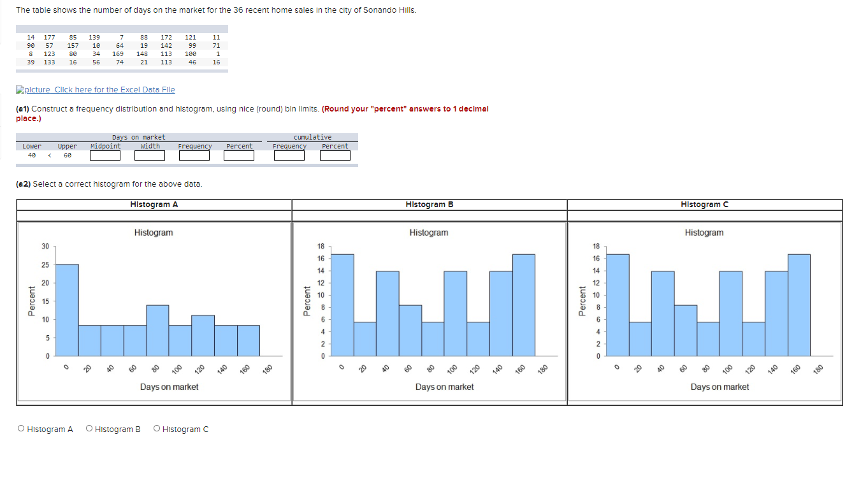Click the cumulative Percent input field
Screen dimensions: 868x483
(335, 155)
